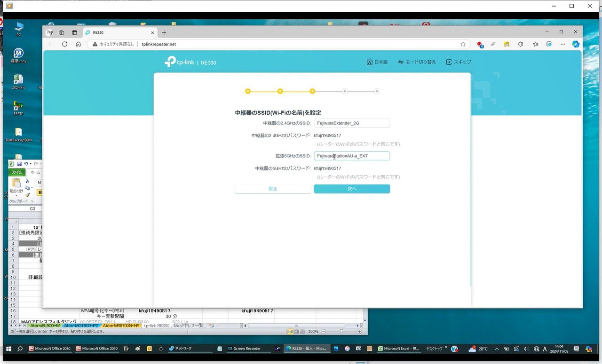Open the Edge settings and more menu
The width and height of the screenshot is (602, 364).
tap(563, 44)
